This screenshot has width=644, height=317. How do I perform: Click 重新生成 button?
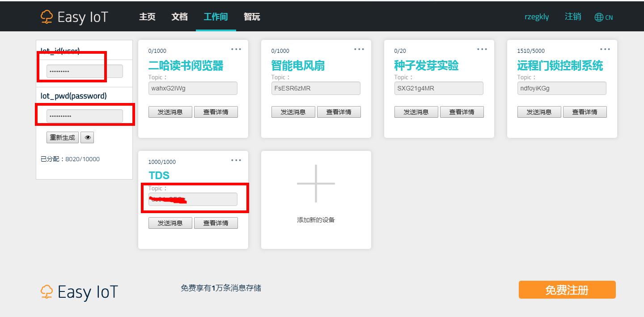coord(63,137)
